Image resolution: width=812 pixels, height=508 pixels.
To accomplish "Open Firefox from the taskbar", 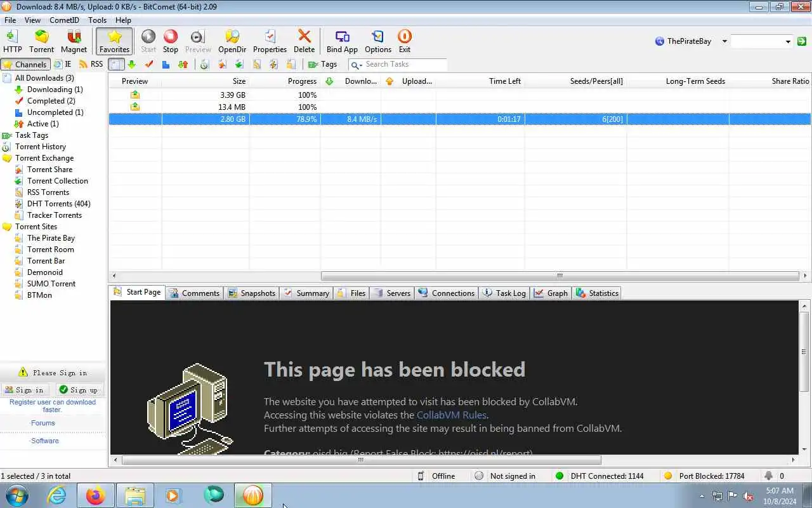I will tap(96, 495).
